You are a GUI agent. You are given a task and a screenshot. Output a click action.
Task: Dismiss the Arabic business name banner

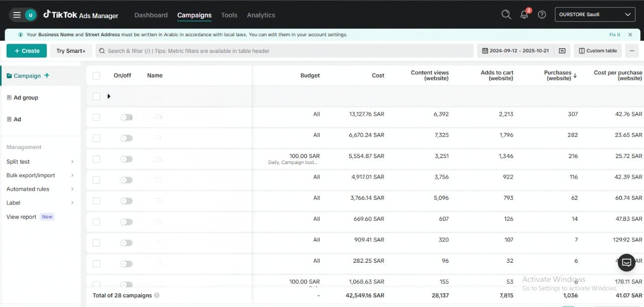point(630,35)
